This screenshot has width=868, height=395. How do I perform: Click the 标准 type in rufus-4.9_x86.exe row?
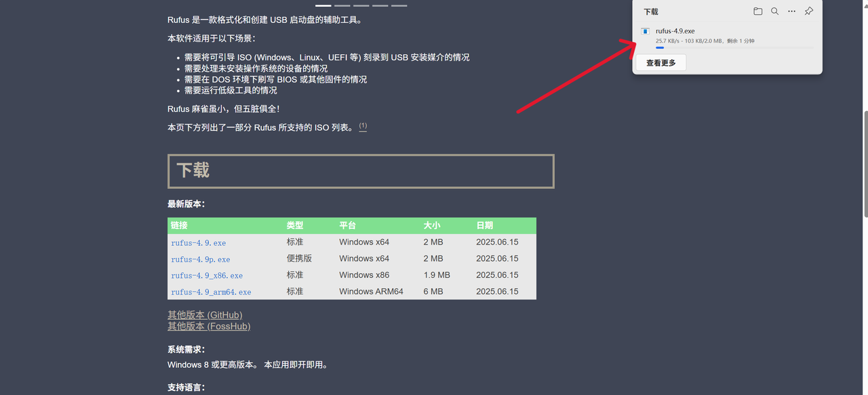click(295, 274)
